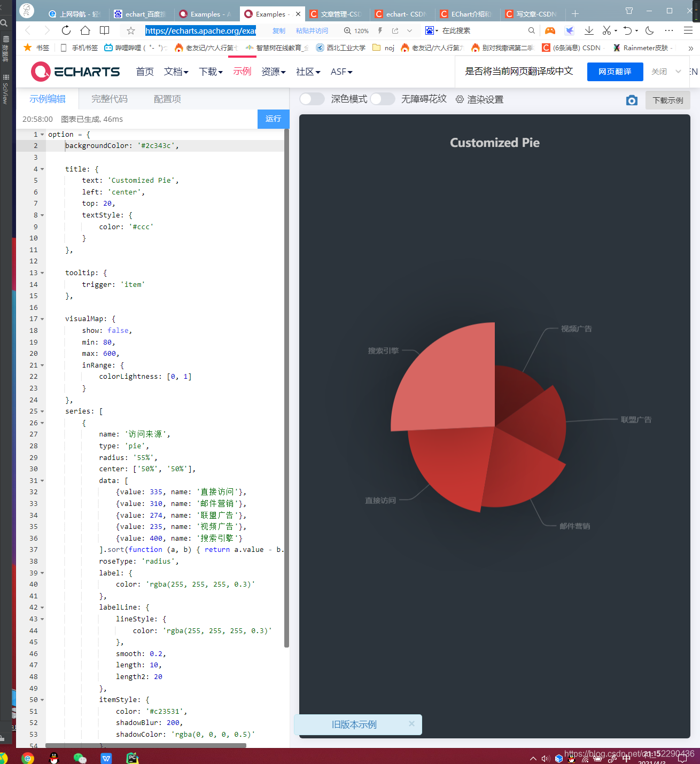Open WeChat in the taskbar
The height and width of the screenshot is (764, 700).
click(x=80, y=758)
